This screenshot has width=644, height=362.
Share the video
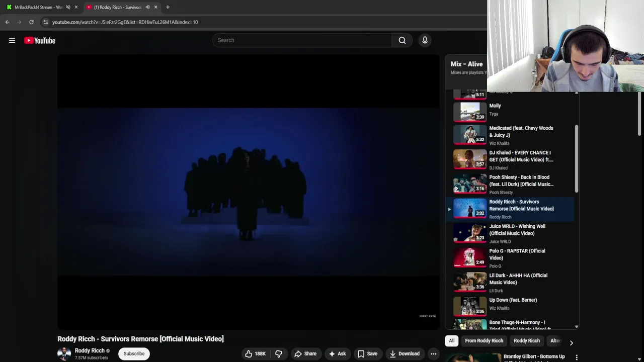[x=305, y=353]
